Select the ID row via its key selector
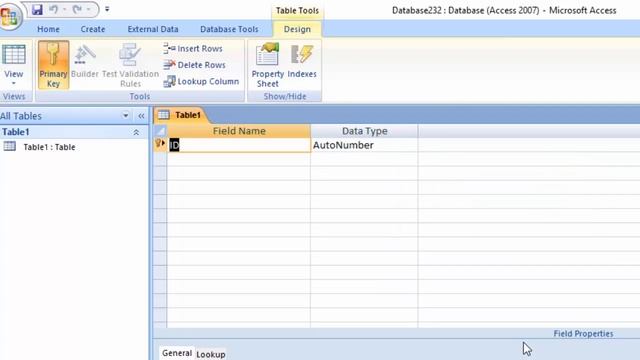 160,145
